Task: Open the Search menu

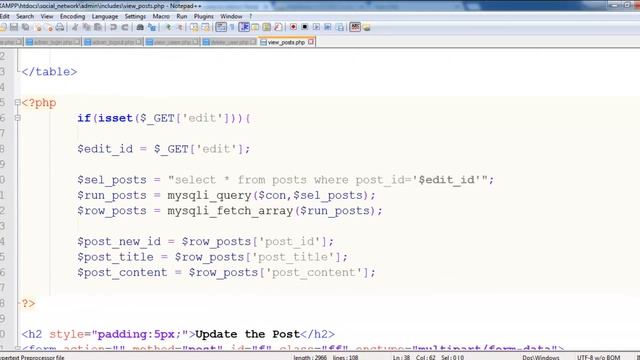Action: 25,16
